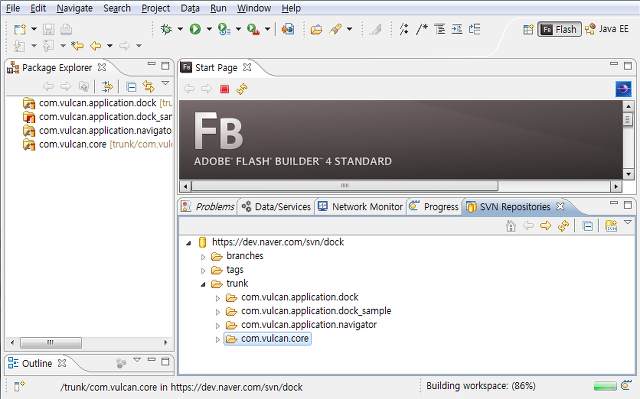Click progress indicator icon in status bar
This screenshot has width=640, height=399.
click(626, 385)
